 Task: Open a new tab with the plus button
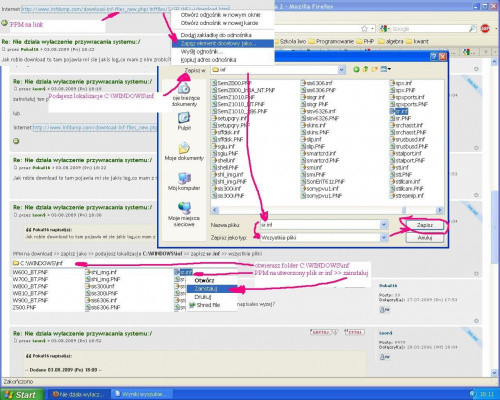point(486,52)
